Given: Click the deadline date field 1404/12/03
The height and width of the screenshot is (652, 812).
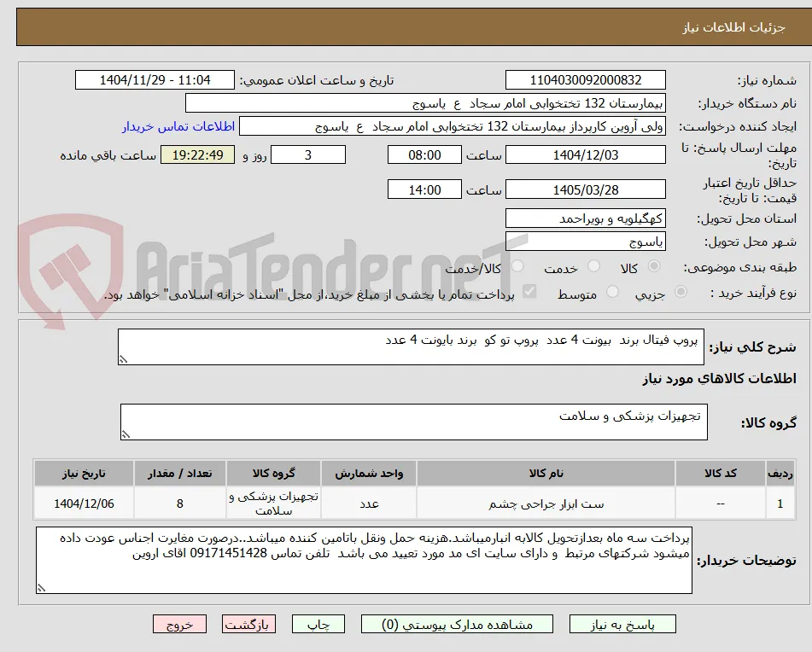Looking at the screenshot, I should click(x=585, y=154).
